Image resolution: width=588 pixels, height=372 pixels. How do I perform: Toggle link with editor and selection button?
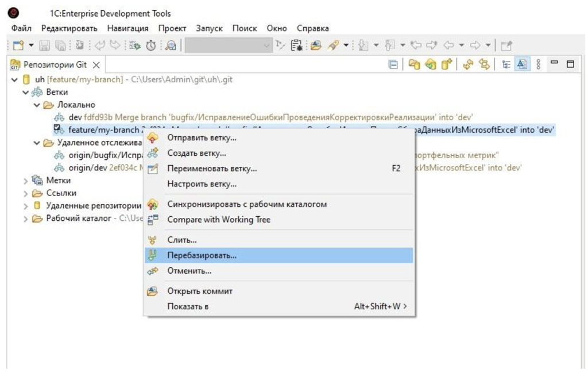484,65
